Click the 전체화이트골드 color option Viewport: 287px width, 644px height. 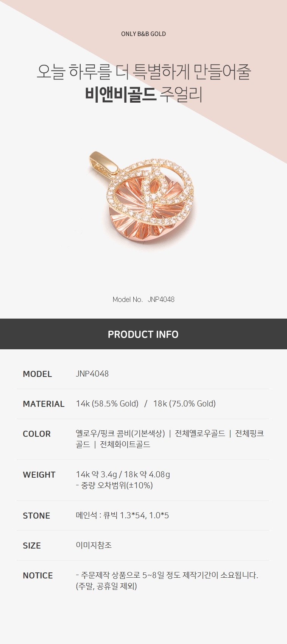[125, 444]
